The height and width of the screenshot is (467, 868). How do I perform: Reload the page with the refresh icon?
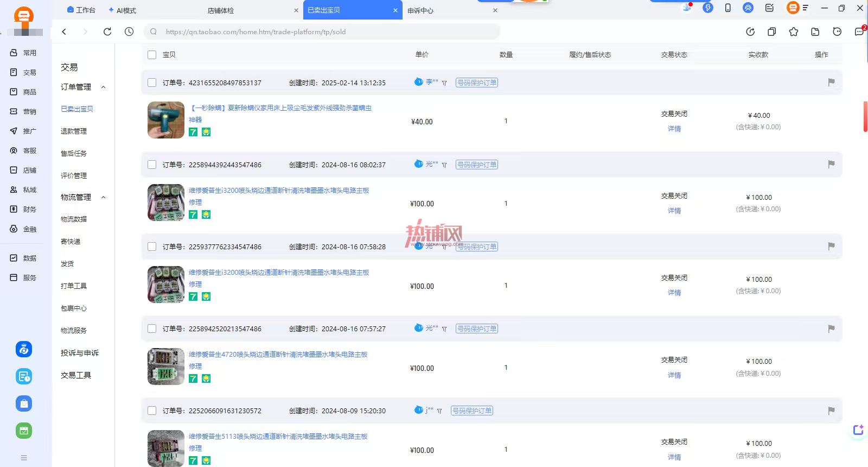click(107, 31)
